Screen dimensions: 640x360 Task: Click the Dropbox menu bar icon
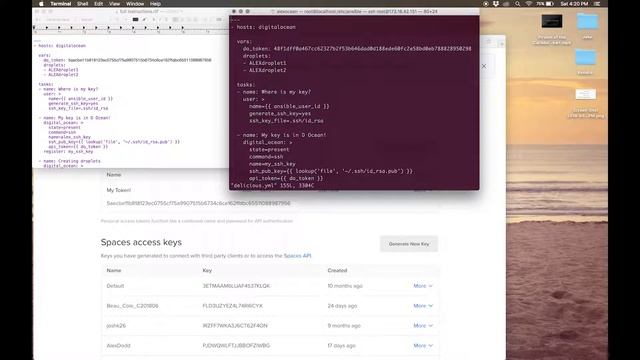tap(496, 4)
